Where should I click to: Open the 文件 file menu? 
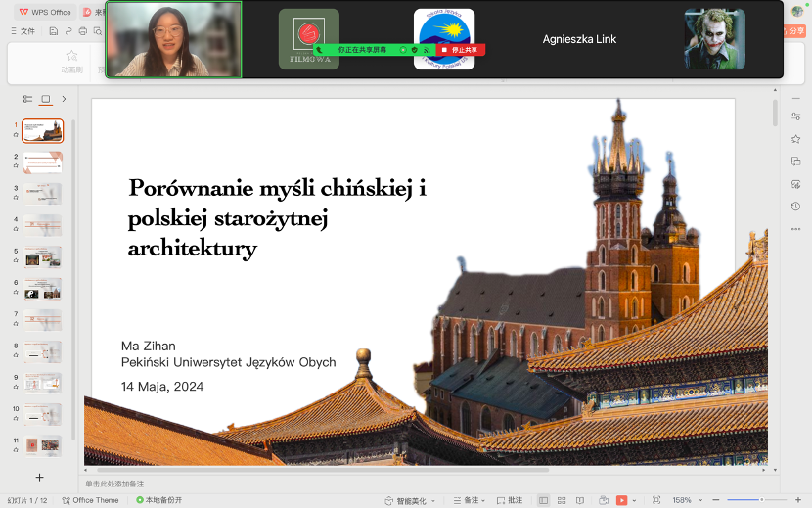[23, 31]
